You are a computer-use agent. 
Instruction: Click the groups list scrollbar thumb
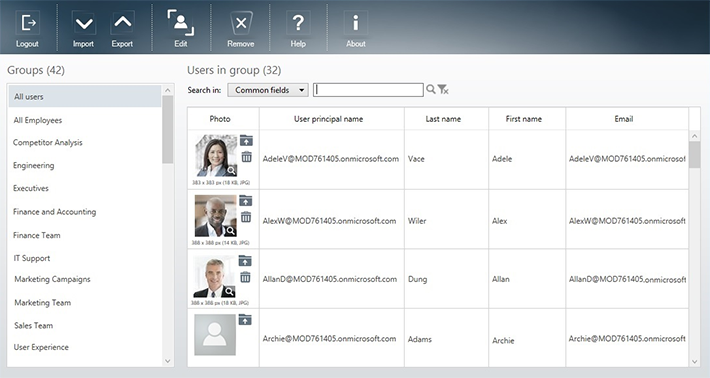(x=168, y=129)
